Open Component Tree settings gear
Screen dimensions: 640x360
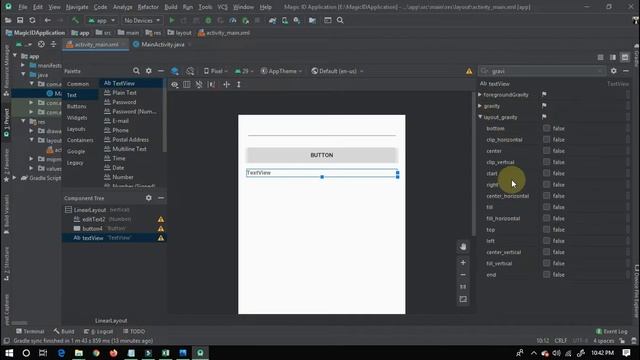[149, 198]
